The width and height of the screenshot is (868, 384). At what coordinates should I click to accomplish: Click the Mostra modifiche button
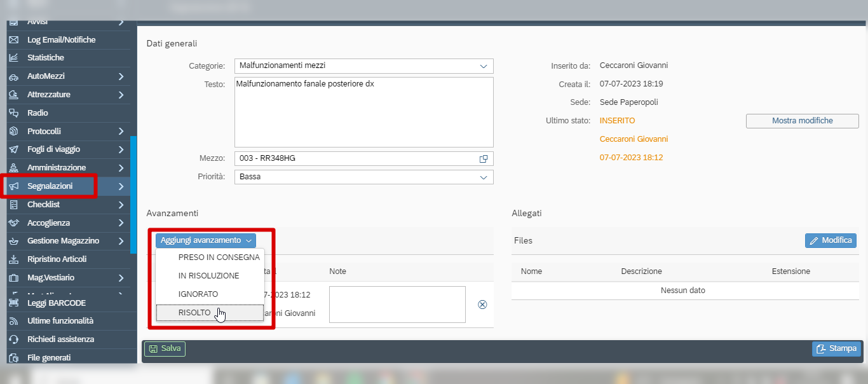pyautogui.click(x=803, y=121)
